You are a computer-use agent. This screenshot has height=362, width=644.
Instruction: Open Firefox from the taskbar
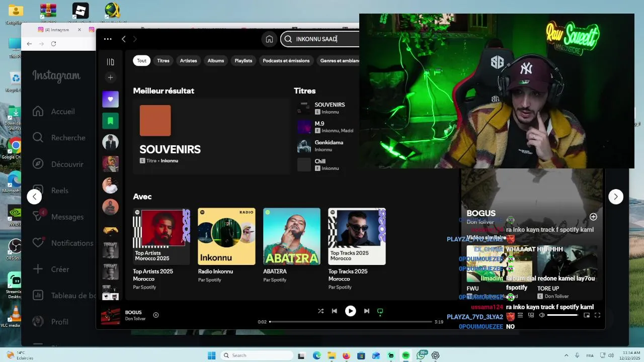(346, 355)
